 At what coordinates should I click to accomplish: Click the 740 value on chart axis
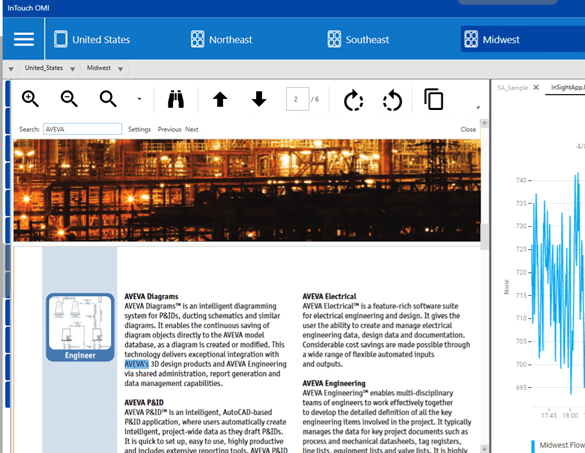pos(521,180)
